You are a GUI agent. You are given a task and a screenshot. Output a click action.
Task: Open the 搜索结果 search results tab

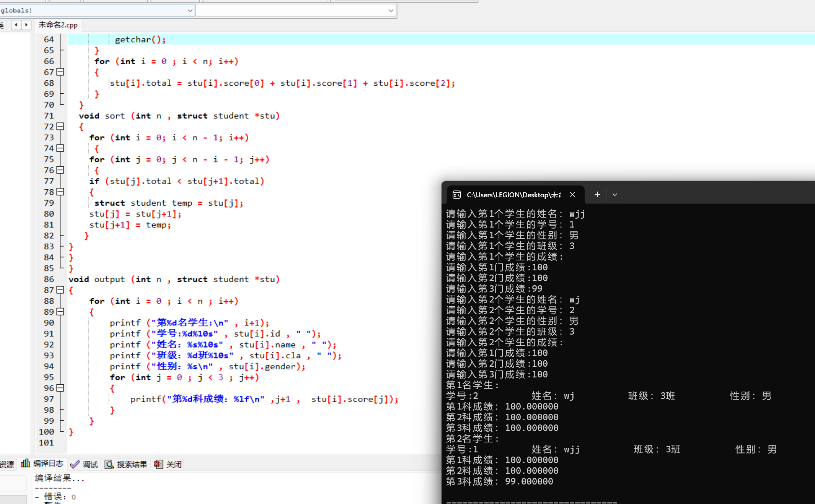126,464
